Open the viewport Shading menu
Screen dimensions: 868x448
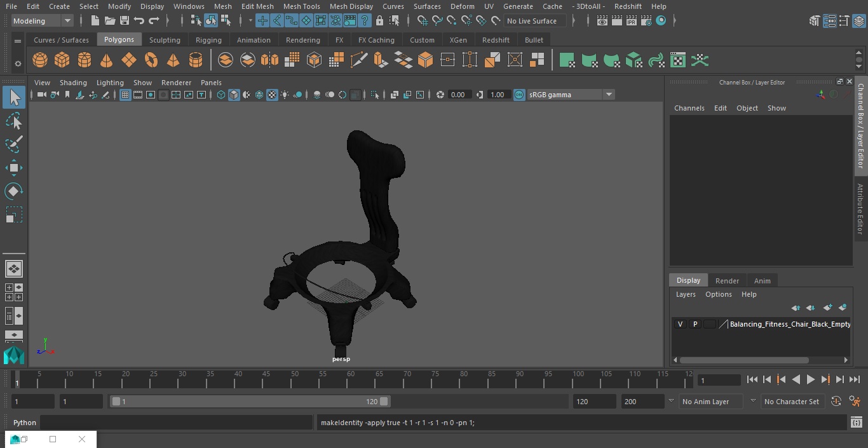coord(73,83)
